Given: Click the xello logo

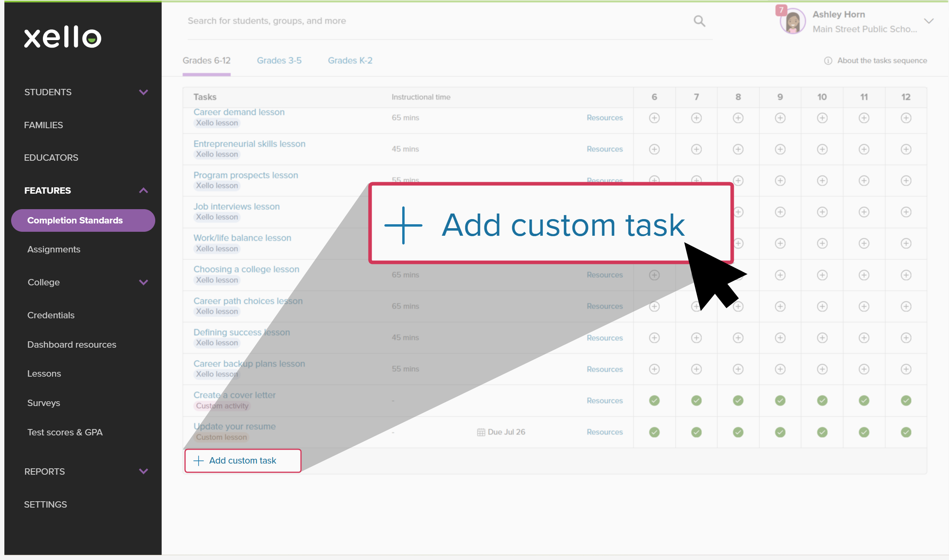Looking at the screenshot, I should pyautogui.click(x=63, y=37).
